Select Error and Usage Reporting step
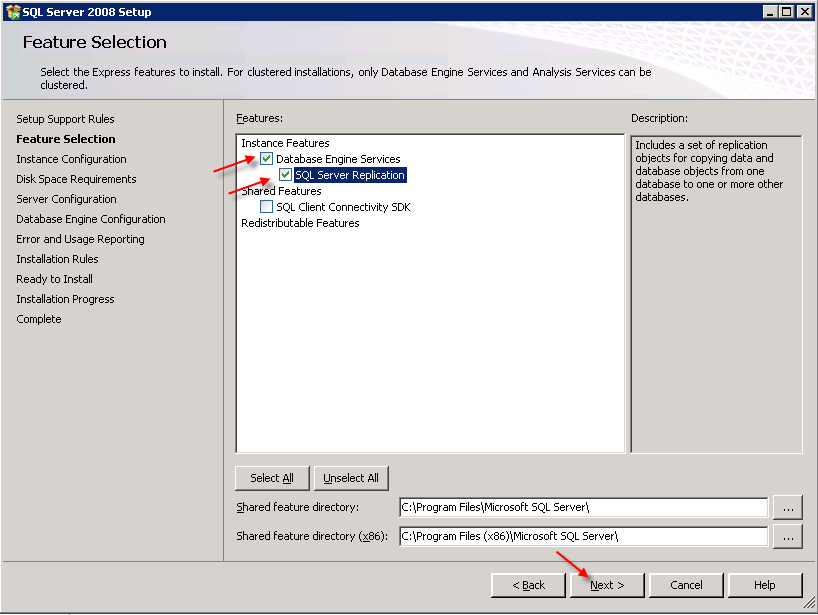The height and width of the screenshot is (615, 818). click(80, 239)
